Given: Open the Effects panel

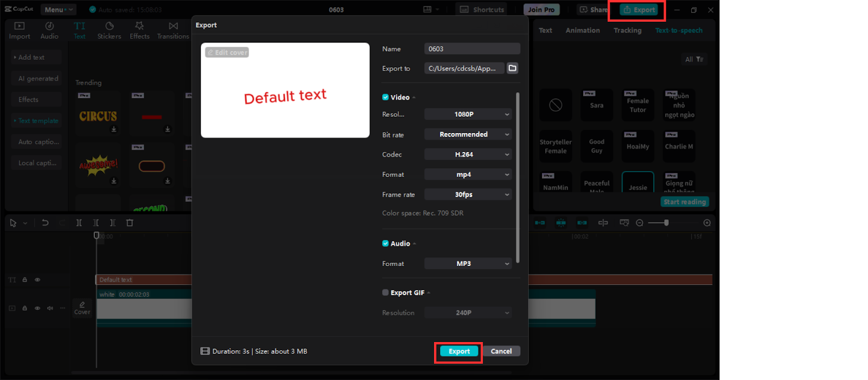Looking at the screenshot, I should click(139, 30).
